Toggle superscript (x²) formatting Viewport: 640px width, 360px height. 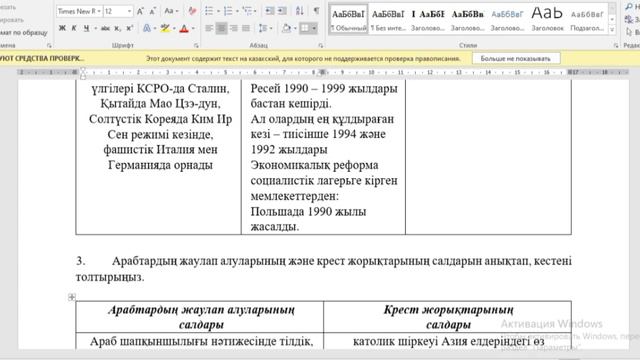coord(130,28)
